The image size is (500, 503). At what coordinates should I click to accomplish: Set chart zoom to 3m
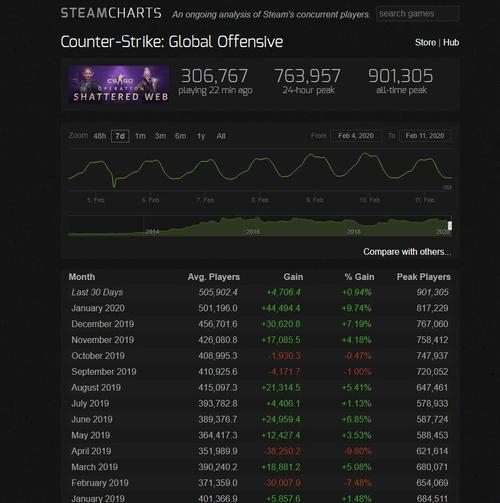point(160,136)
